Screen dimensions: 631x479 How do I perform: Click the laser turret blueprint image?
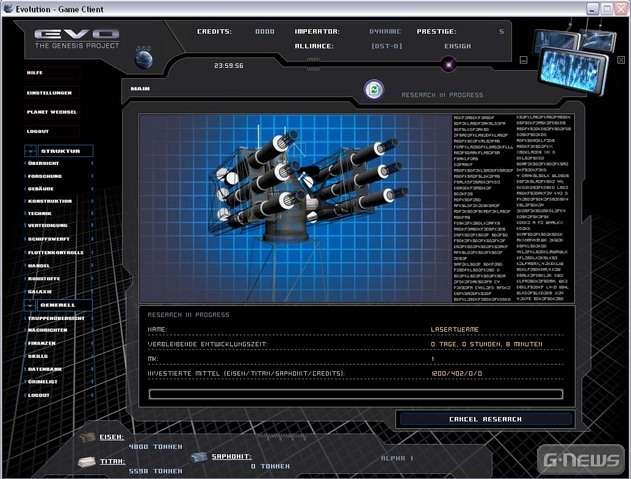(296, 208)
